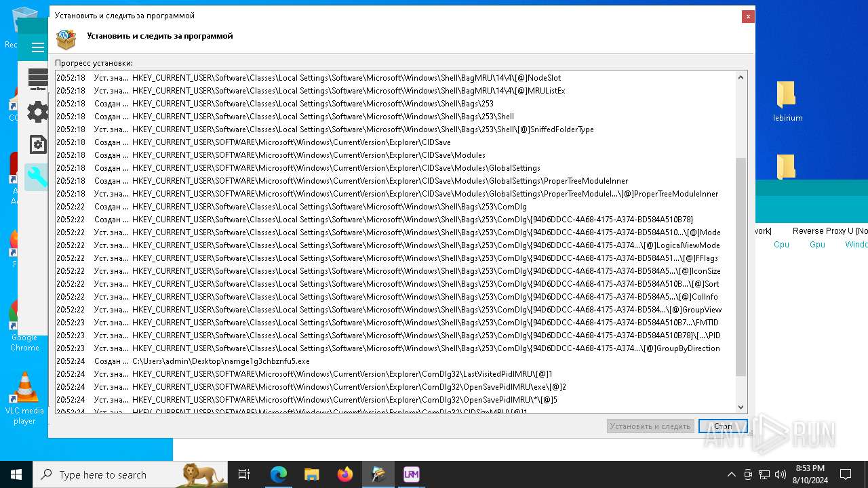868x488 pixels.
Task: Select the log row ending in [@]Sort
Action: coord(395,284)
